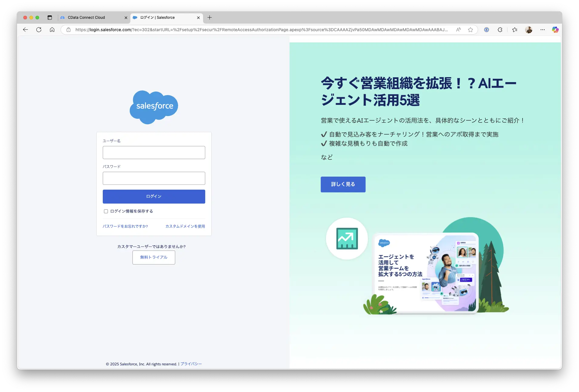Reload the page with the refresh icon
Viewport: 579px width, 392px height.
tap(39, 30)
